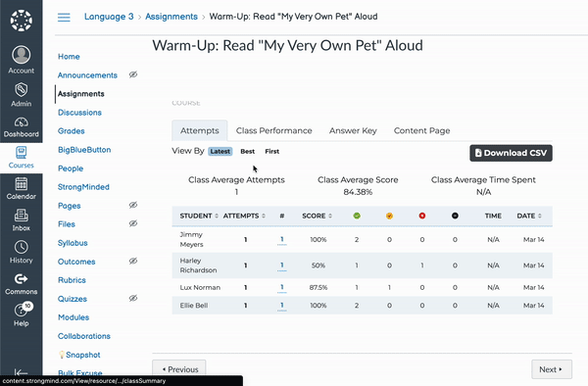Open Jimmy Meyers attempt number link
The height and width of the screenshot is (386, 588).
[281, 239]
